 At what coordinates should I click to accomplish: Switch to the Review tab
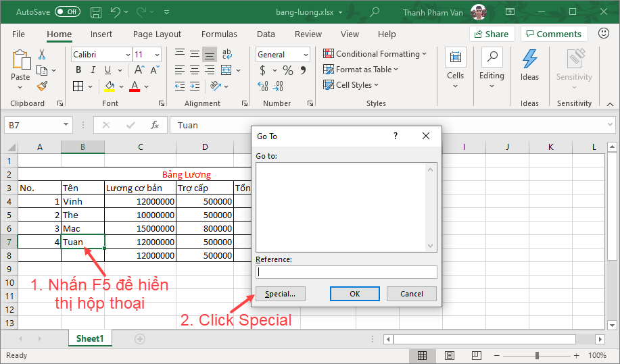308,34
